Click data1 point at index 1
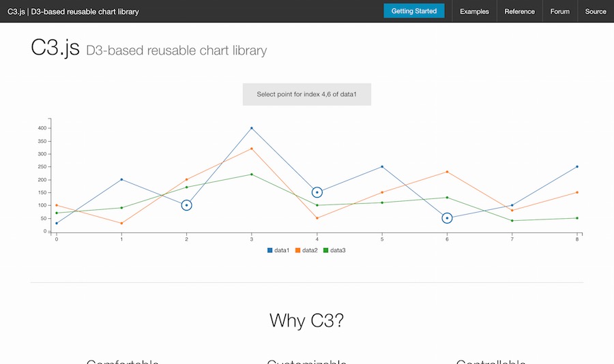 coord(121,180)
